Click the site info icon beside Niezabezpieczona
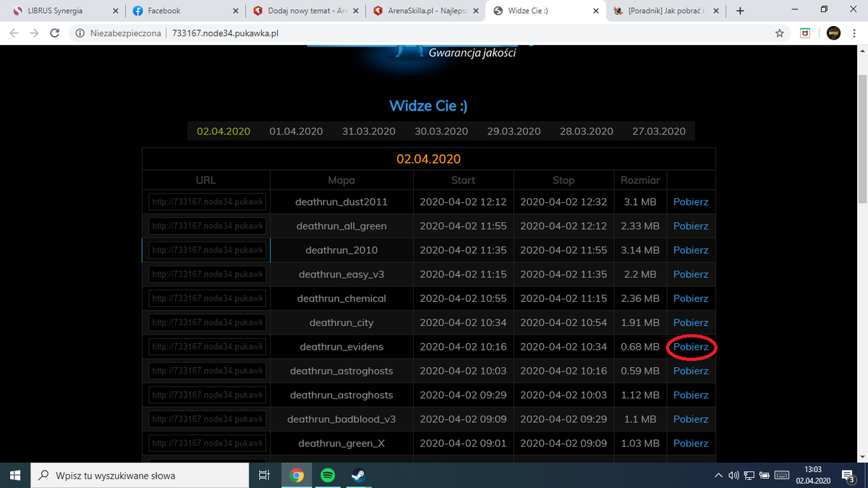Image resolution: width=868 pixels, height=488 pixels. [x=80, y=33]
